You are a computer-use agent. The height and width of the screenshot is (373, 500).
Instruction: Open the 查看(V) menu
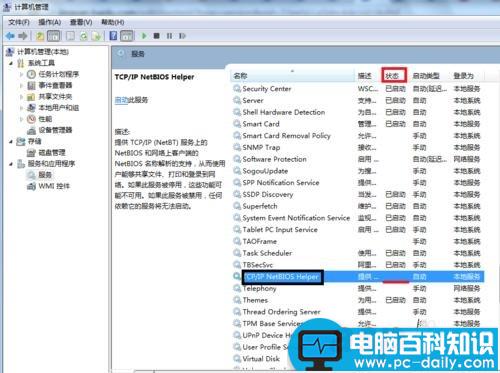tap(81, 22)
